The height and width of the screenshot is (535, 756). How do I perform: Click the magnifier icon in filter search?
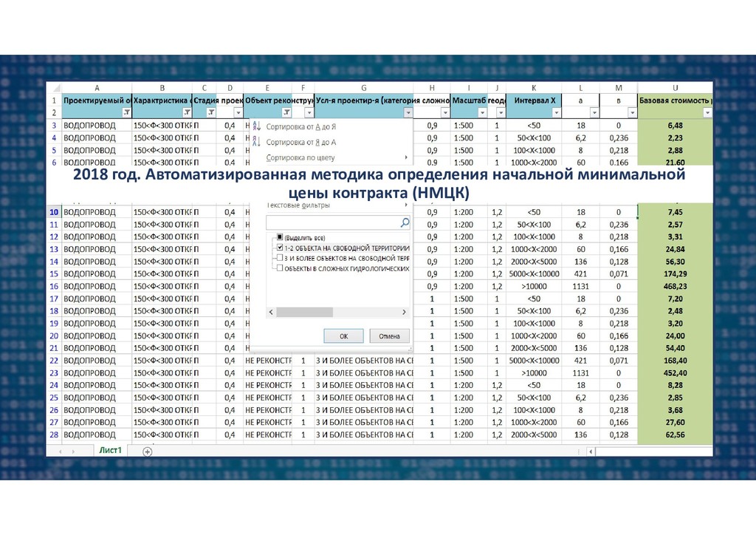pyautogui.click(x=405, y=222)
